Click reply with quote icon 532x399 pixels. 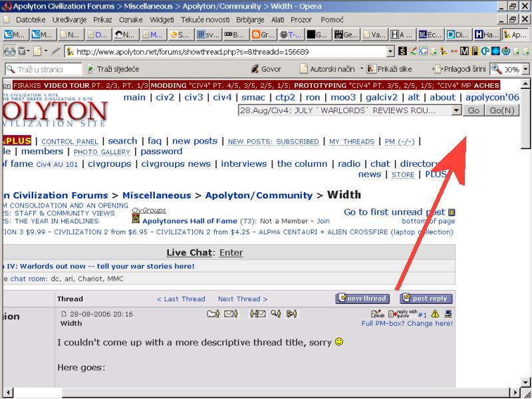pyautogui.click(x=403, y=314)
